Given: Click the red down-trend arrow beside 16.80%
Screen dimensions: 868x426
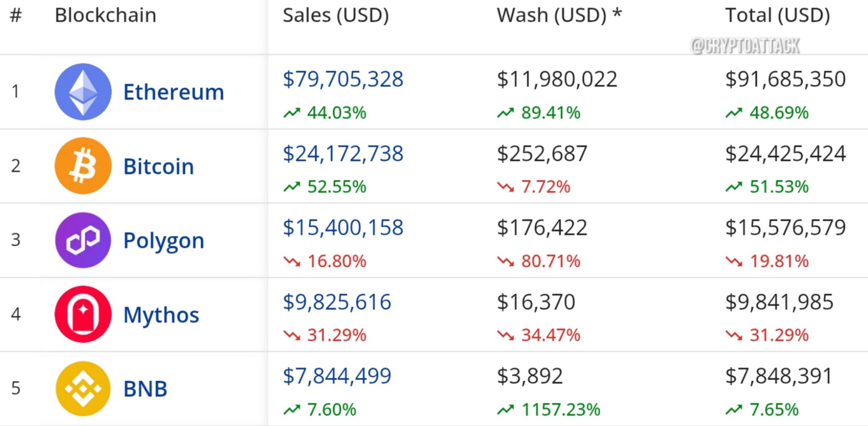Looking at the screenshot, I should point(292,261).
